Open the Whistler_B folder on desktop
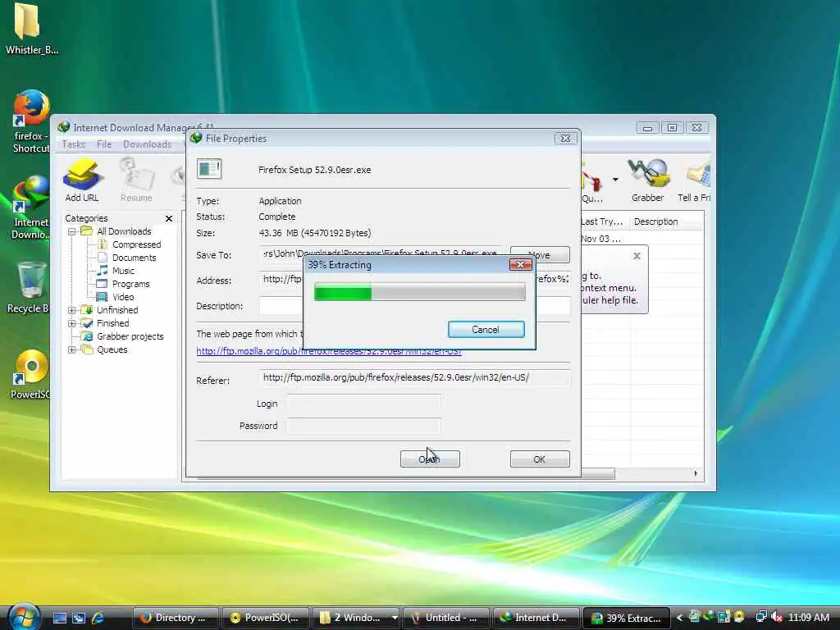840x630 pixels. pos(30,30)
